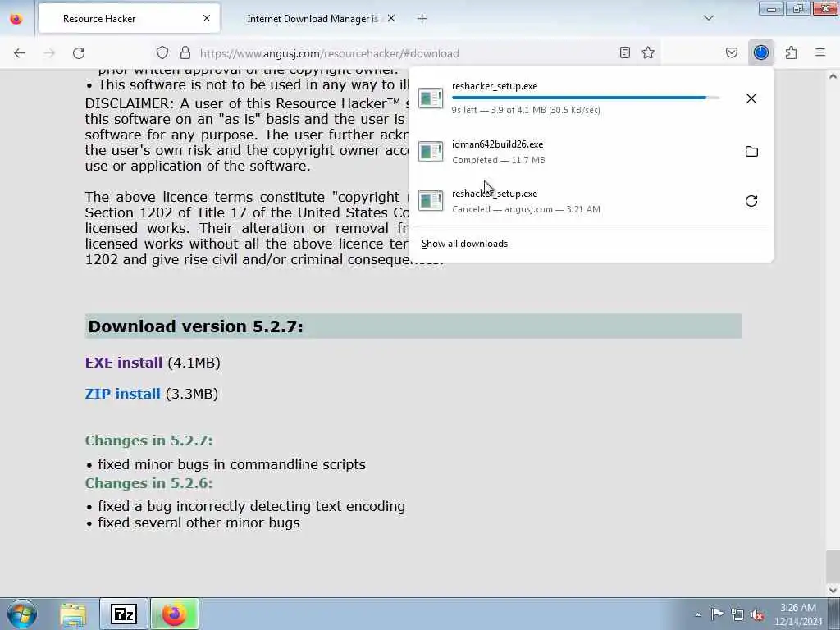Open the Extensions puzzle icon
The width and height of the screenshot is (840, 630).
792,52
